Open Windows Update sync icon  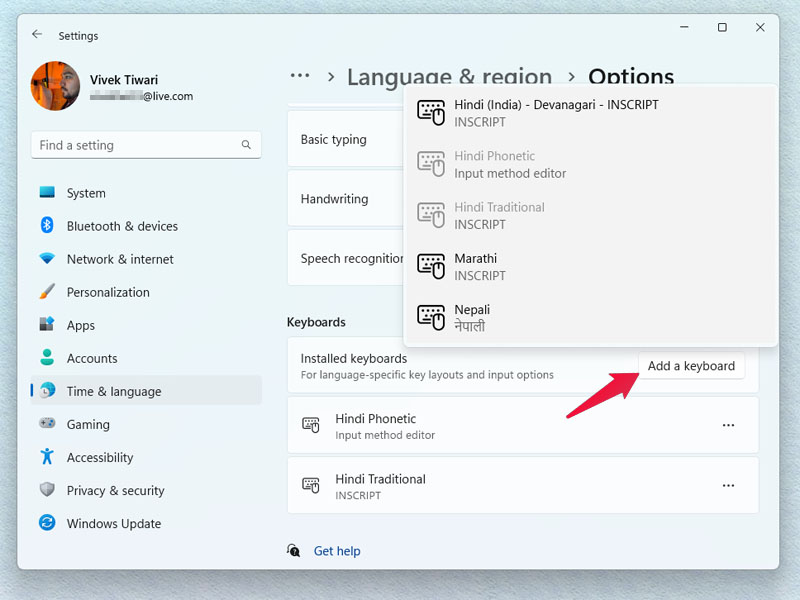[x=47, y=522]
